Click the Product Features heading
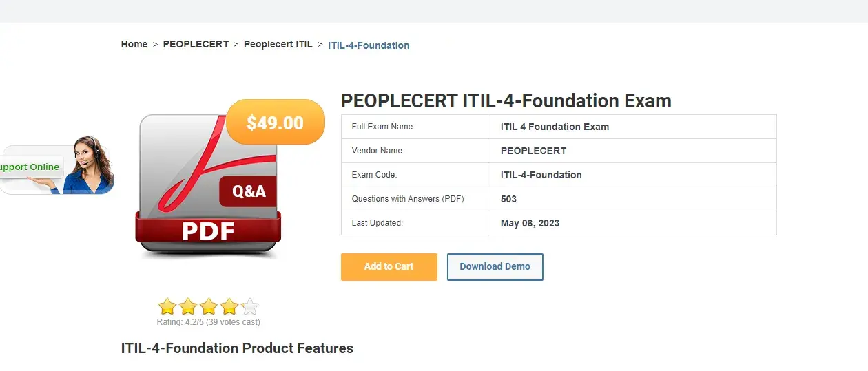 (x=237, y=348)
